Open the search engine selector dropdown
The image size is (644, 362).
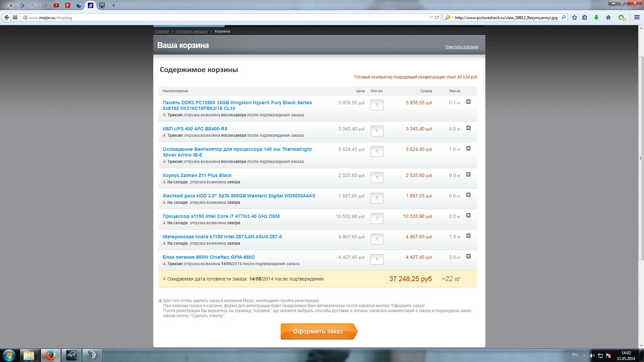click(448, 17)
